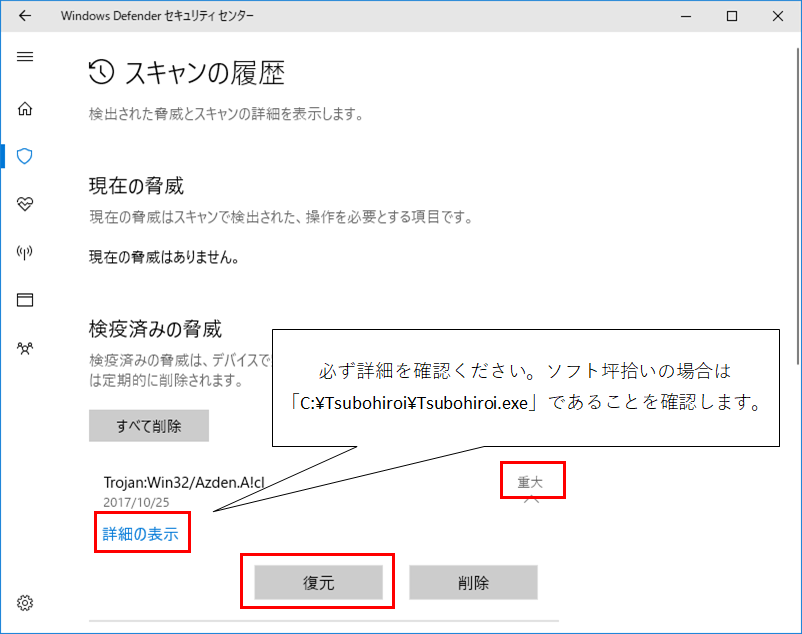802x634 pixels.
Task: Open App & browser control window icon
Action: click(25, 300)
